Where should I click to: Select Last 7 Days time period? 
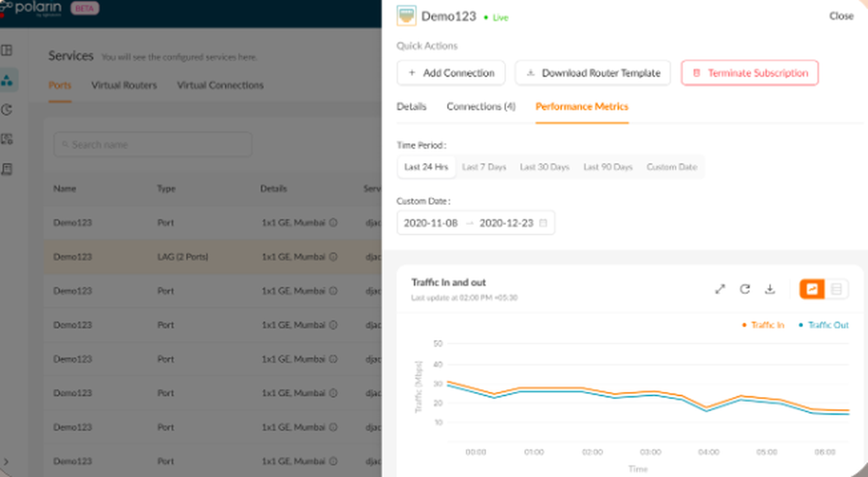click(x=483, y=167)
